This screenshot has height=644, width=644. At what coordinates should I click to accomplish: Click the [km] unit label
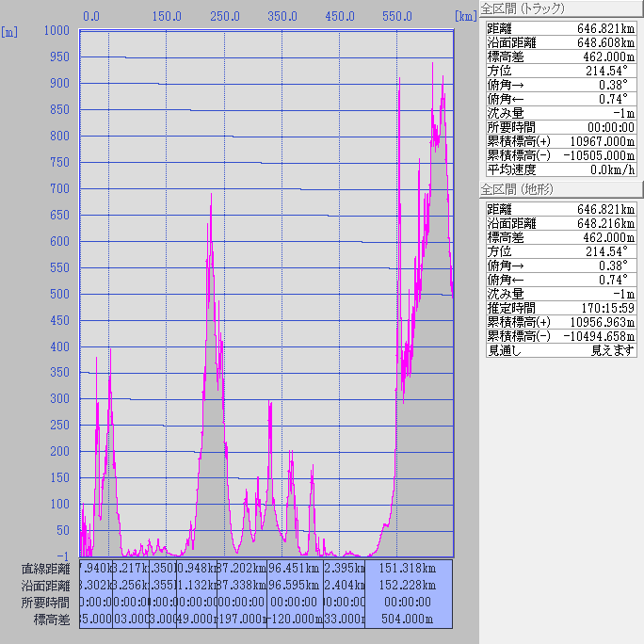pos(464,16)
